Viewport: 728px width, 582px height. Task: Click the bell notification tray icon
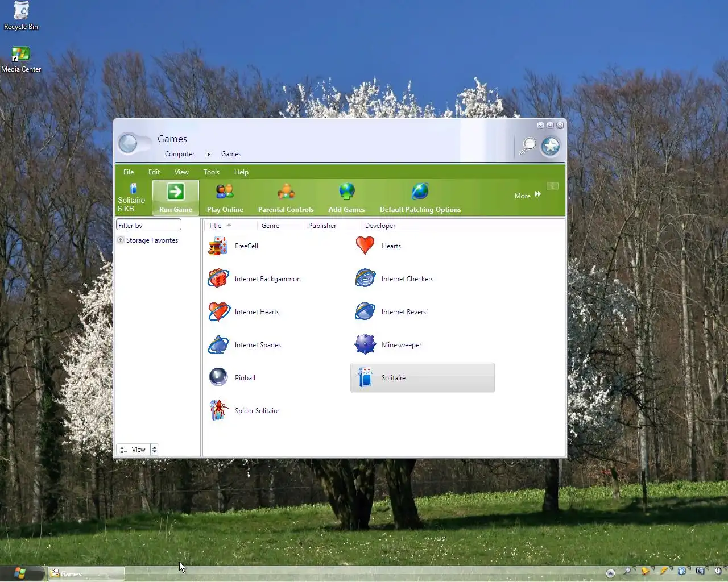646,572
